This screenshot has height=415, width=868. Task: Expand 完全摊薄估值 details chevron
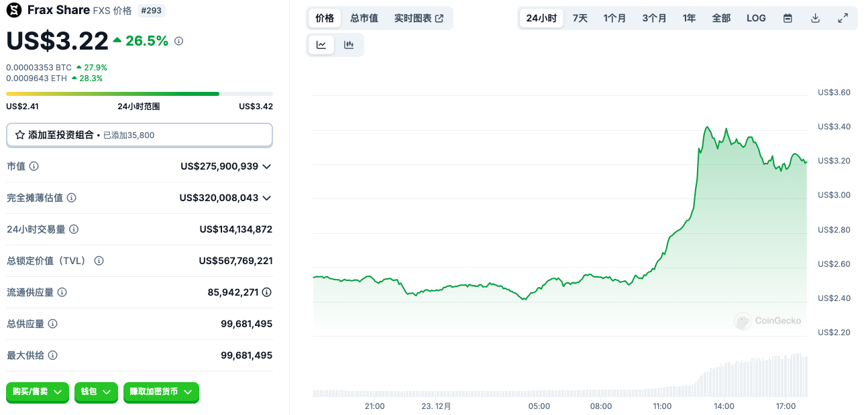point(267,198)
